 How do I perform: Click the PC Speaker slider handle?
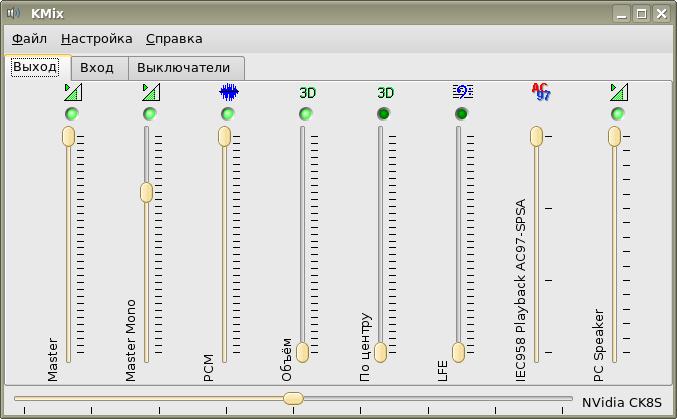614,137
